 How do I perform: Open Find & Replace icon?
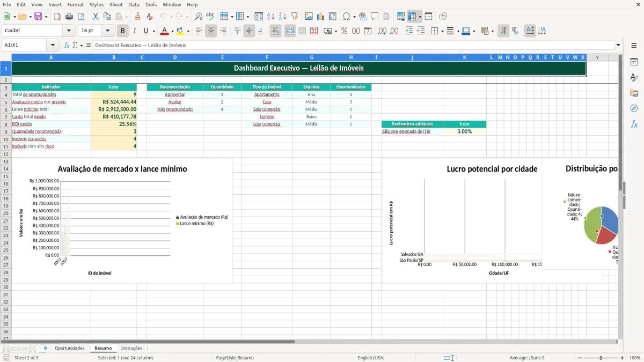pos(199,17)
